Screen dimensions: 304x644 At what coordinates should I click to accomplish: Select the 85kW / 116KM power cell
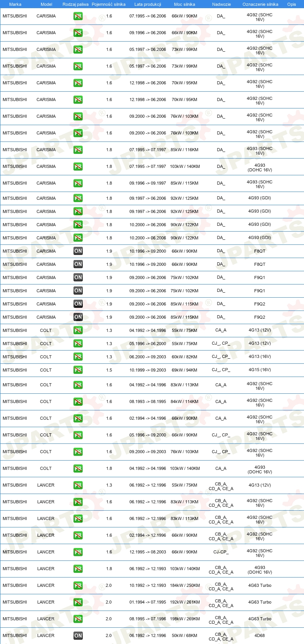click(x=185, y=150)
